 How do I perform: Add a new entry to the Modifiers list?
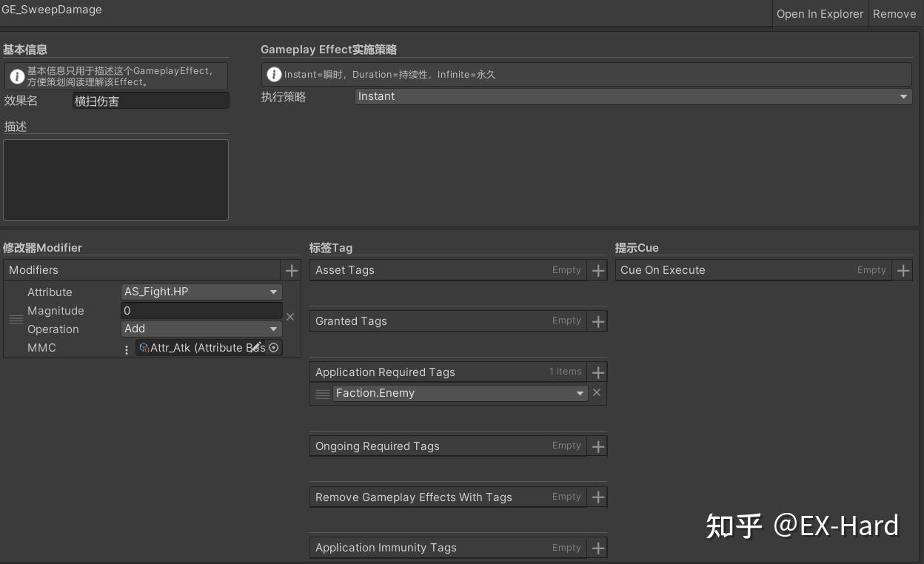(x=292, y=270)
